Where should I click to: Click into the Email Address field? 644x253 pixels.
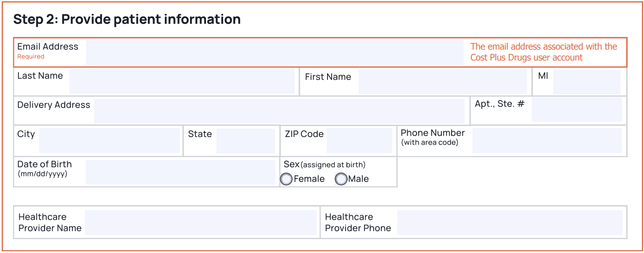[275, 53]
